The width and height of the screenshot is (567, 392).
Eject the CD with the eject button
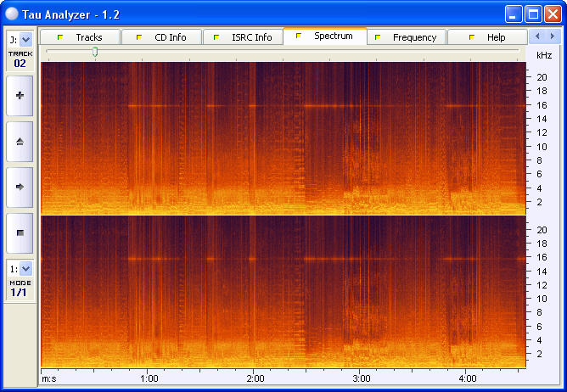(x=20, y=142)
